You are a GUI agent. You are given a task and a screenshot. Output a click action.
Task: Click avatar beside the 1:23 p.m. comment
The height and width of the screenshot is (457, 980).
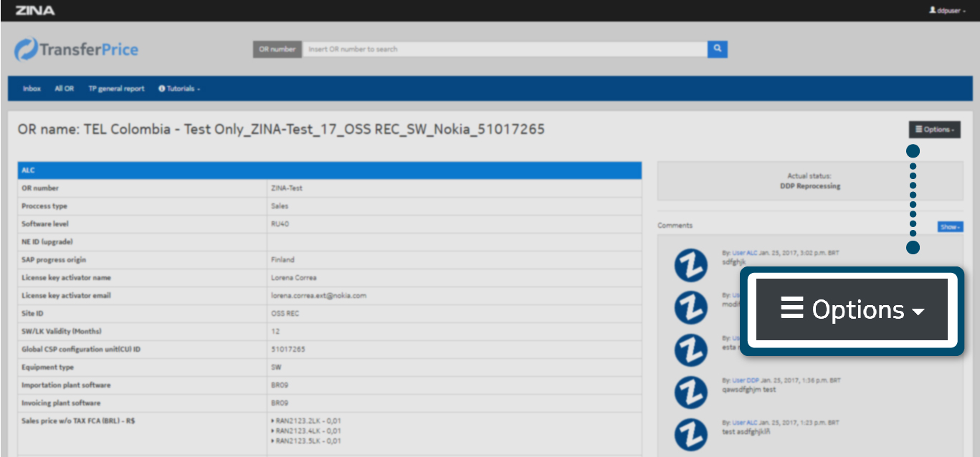(691, 434)
